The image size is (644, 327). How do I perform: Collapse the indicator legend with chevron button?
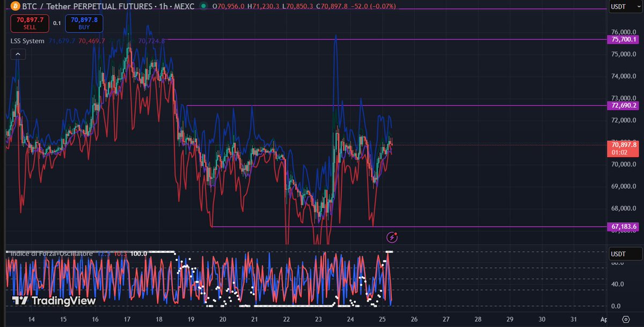click(17, 54)
